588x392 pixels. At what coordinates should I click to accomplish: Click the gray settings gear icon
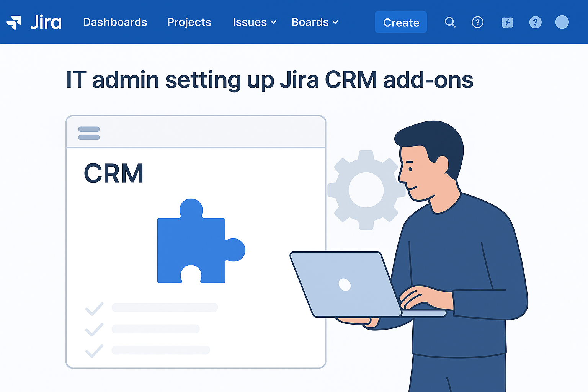click(366, 190)
